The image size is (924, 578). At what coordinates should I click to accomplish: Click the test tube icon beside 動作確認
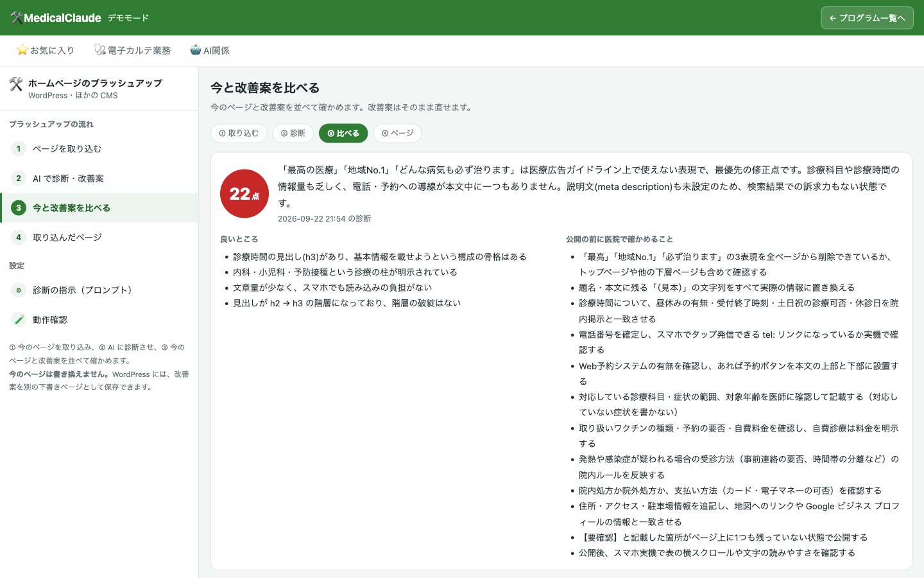coord(19,320)
